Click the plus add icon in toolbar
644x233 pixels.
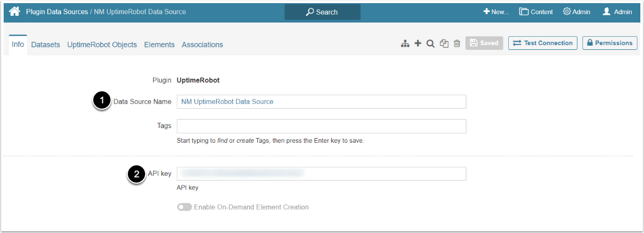[x=418, y=44]
